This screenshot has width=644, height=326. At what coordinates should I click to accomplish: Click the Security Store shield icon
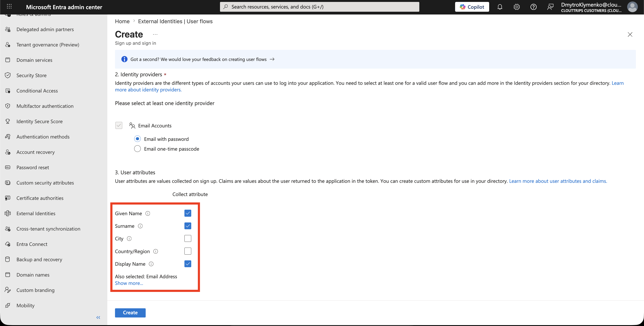[8, 75]
